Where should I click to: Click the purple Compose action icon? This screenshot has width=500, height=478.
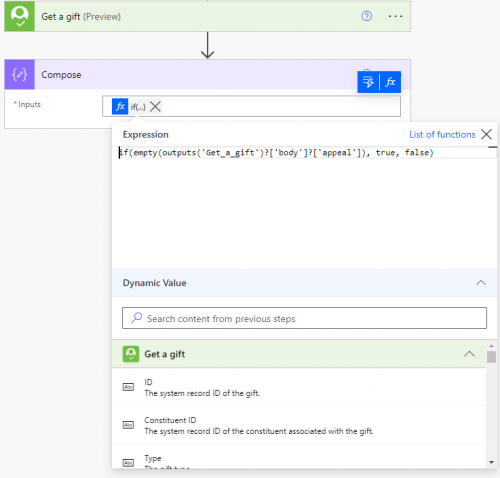point(20,75)
